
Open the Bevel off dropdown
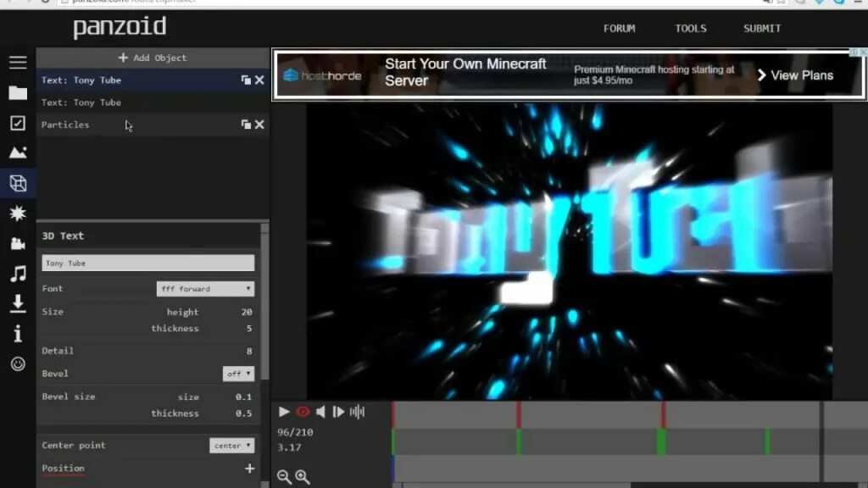pyautogui.click(x=238, y=374)
